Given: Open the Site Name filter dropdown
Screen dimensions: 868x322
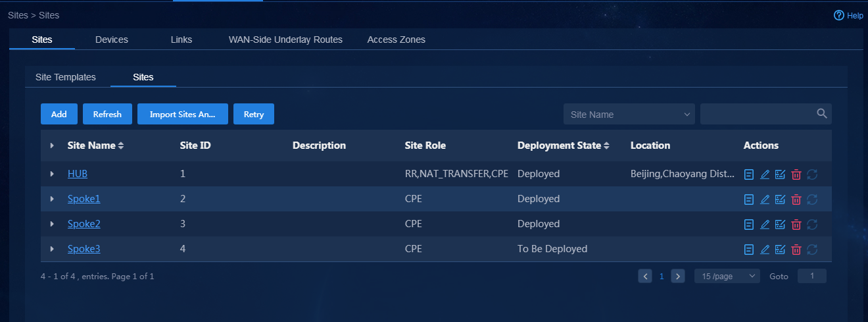Looking at the screenshot, I should (x=629, y=114).
